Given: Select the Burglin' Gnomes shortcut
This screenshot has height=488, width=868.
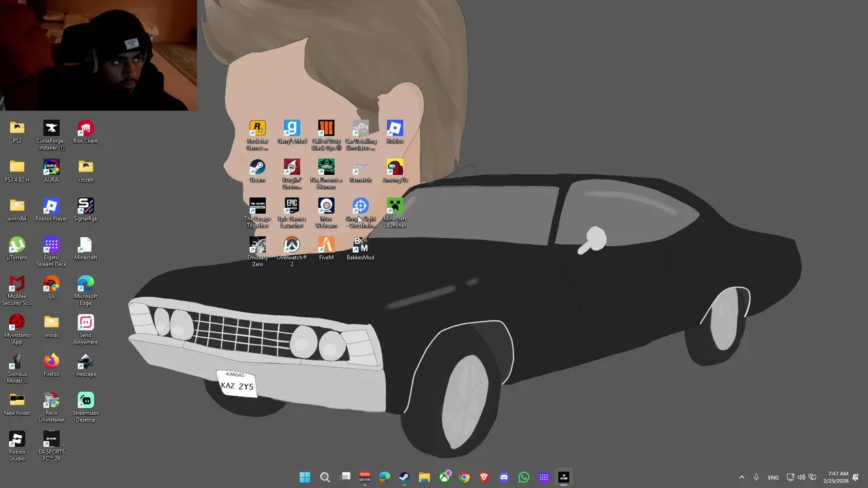Looking at the screenshot, I should pos(292,174).
